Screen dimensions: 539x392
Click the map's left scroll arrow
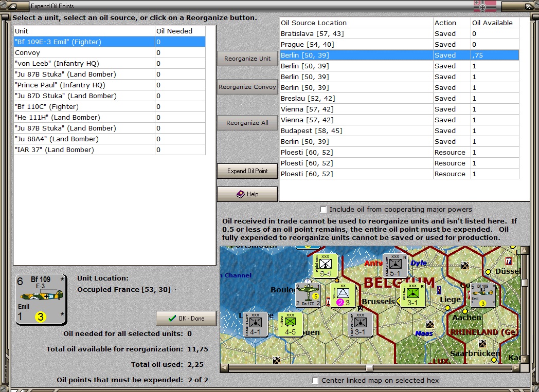coord(224,368)
